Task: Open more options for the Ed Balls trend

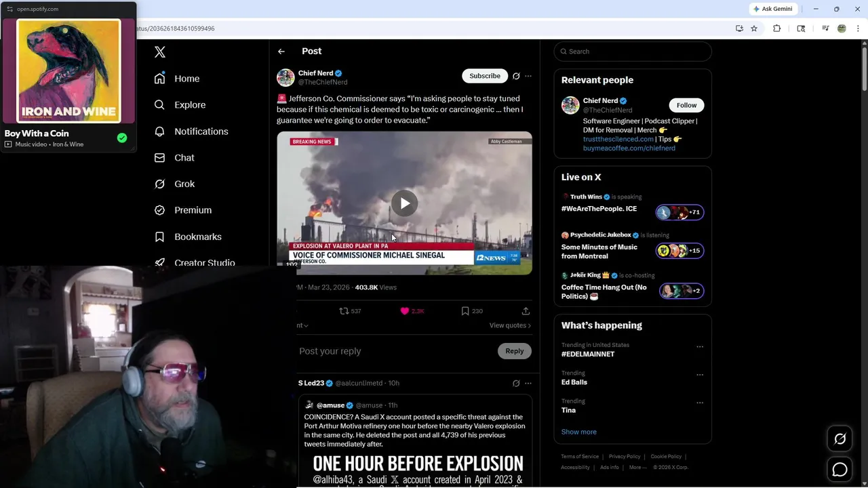Action: point(700,375)
